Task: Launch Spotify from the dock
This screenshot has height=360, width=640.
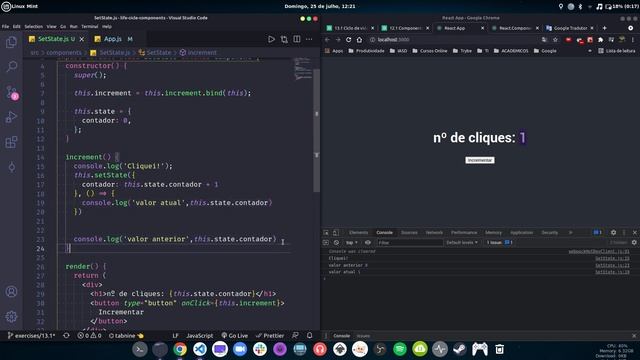Action: [400, 349]
